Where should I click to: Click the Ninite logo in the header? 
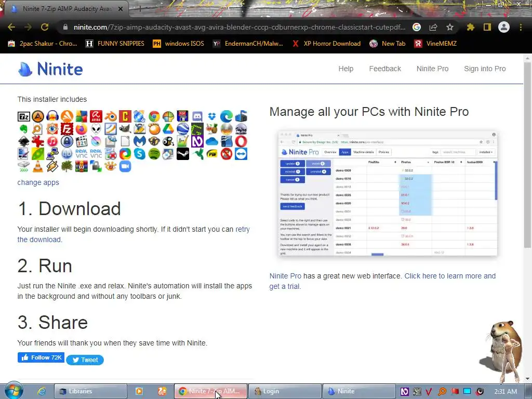[x=50, y=69]
